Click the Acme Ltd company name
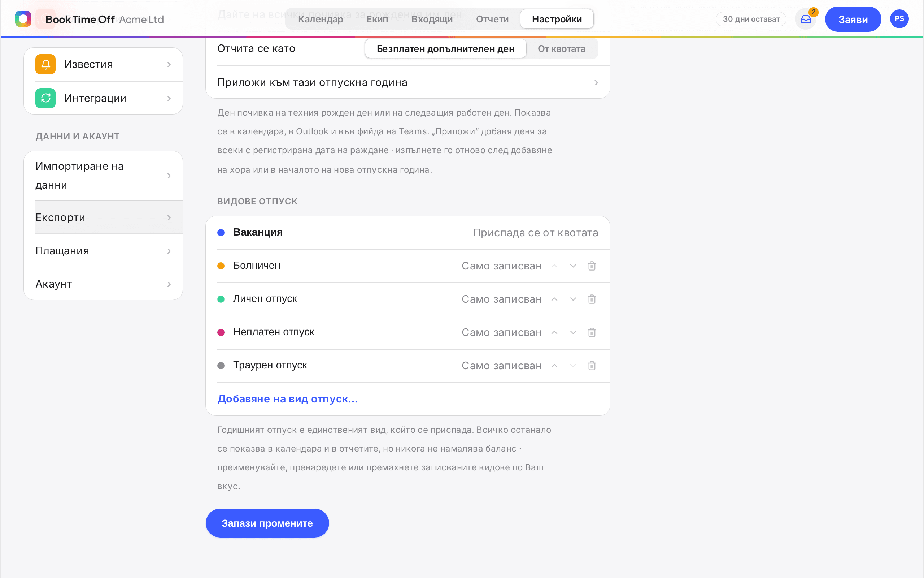Viewport: 924px width, 578px height. click(x=141, y=19)
